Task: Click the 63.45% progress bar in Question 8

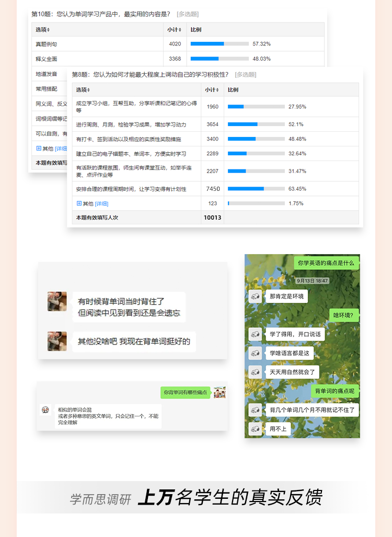Action: [256, 189]
